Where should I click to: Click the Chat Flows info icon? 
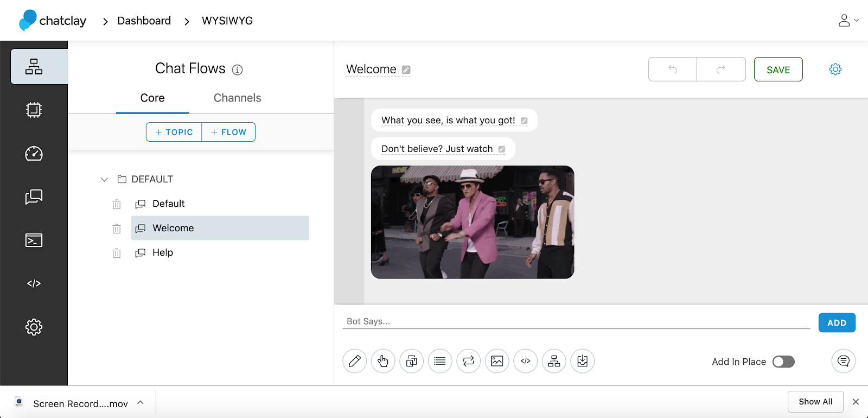[237, 69]
